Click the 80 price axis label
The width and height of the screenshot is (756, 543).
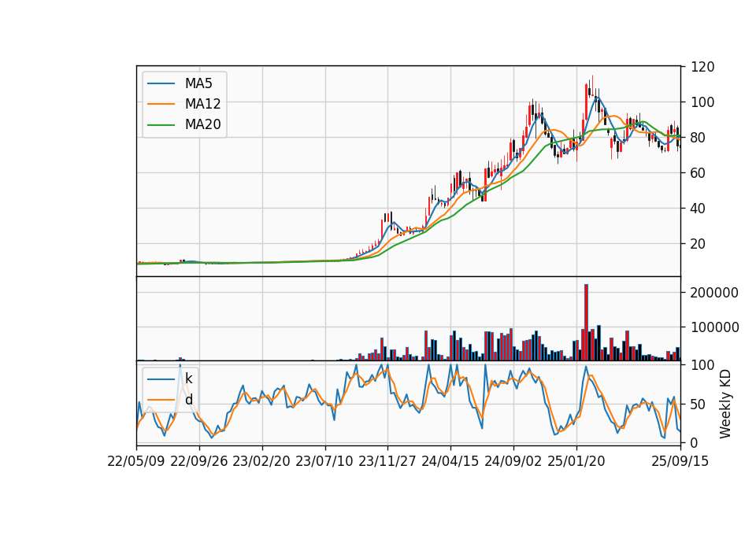pos(699,137)
